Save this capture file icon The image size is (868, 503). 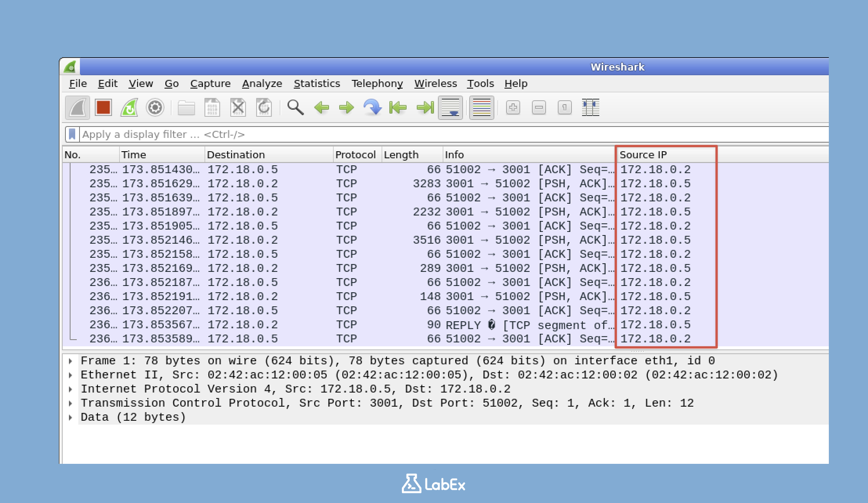coord(212,108)
